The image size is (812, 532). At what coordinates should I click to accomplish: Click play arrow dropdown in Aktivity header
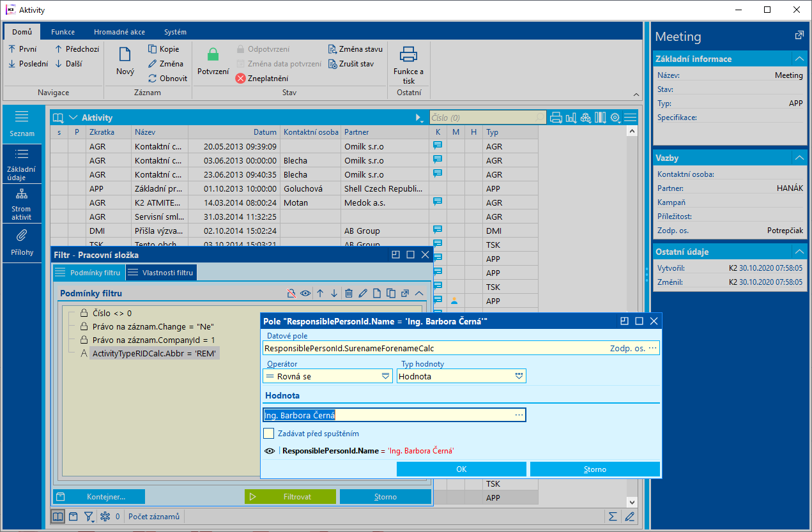[x=419, y=118]
